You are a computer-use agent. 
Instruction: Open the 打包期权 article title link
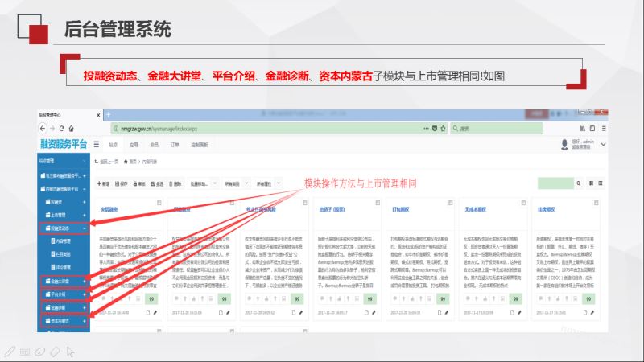coord(401,208)
